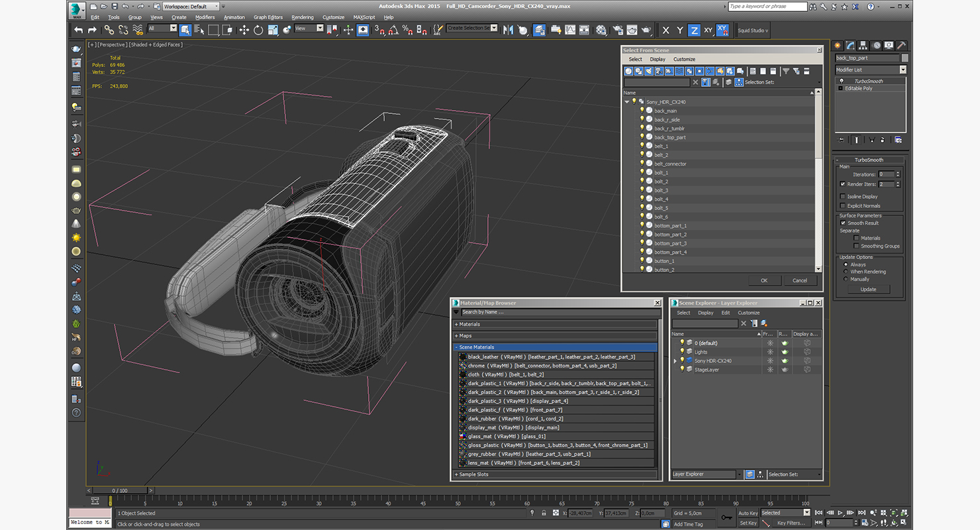This screenshot has width=980, height=530.
Task: Click the Set Key button
Action: pos(748,523)
